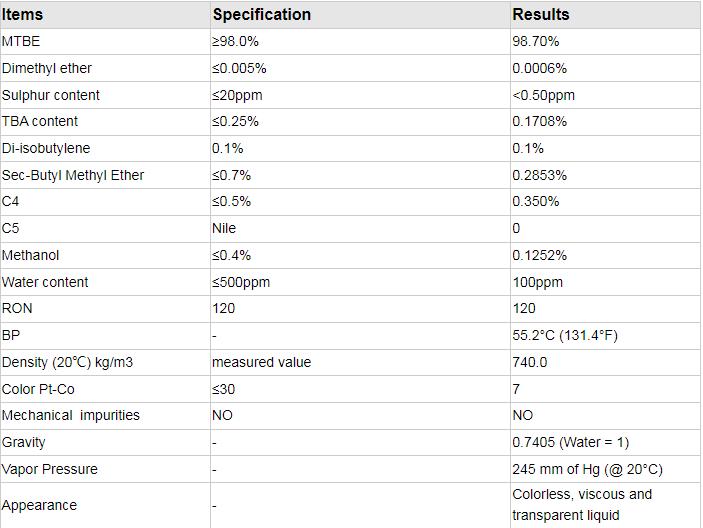The width and height of the screenshot is (703, 528).
Task: Click the Color Pt-Co item cell
Action: click(x=41, y=388)
